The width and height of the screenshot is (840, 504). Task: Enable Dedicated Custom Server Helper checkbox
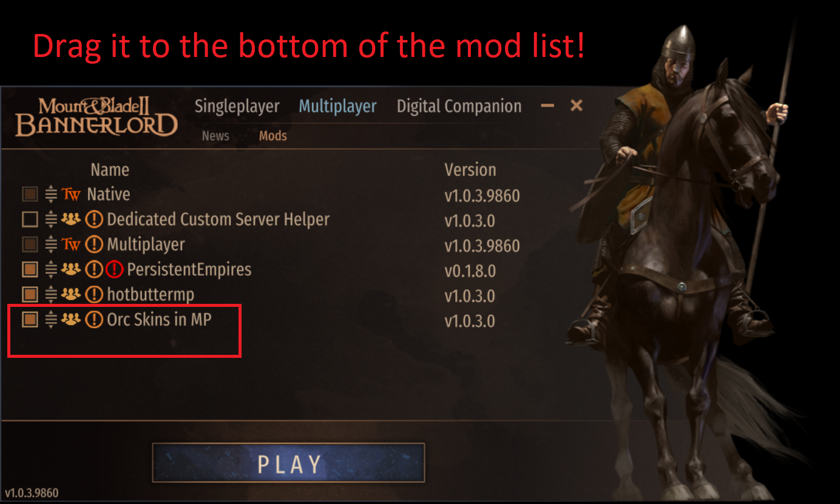(x=30, y=219)
